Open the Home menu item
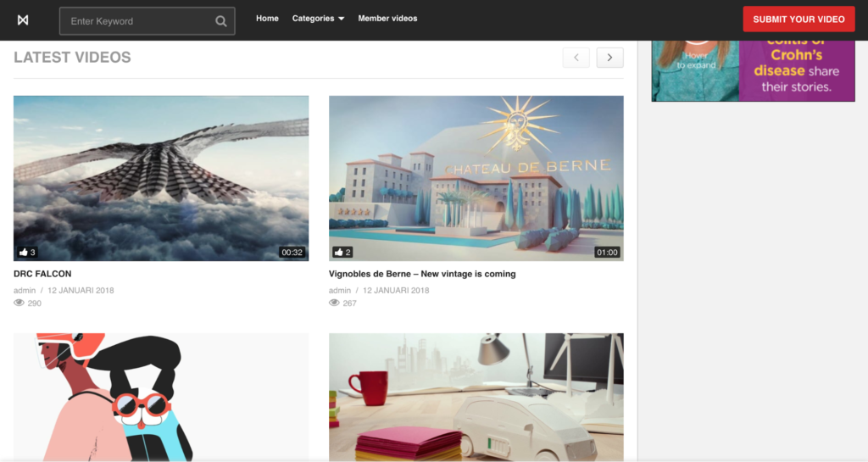 pyautogui.click(x=267, y=19)
